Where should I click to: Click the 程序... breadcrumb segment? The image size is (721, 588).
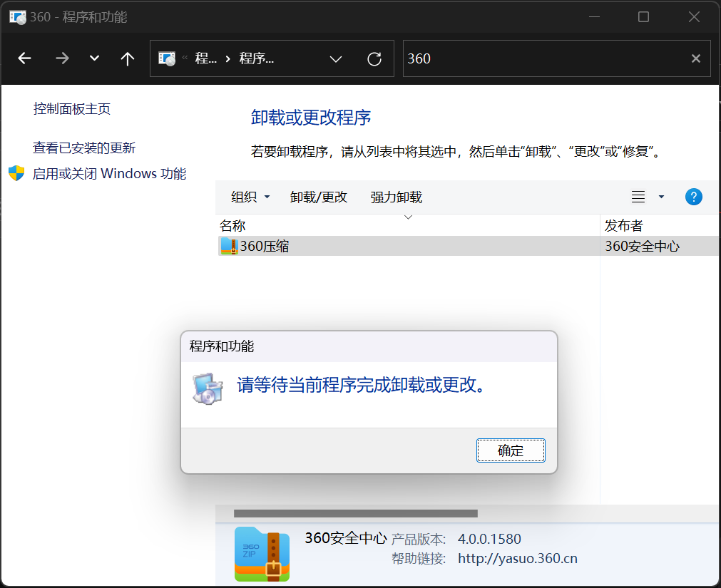pyautogui.click(x=256, y=58)
